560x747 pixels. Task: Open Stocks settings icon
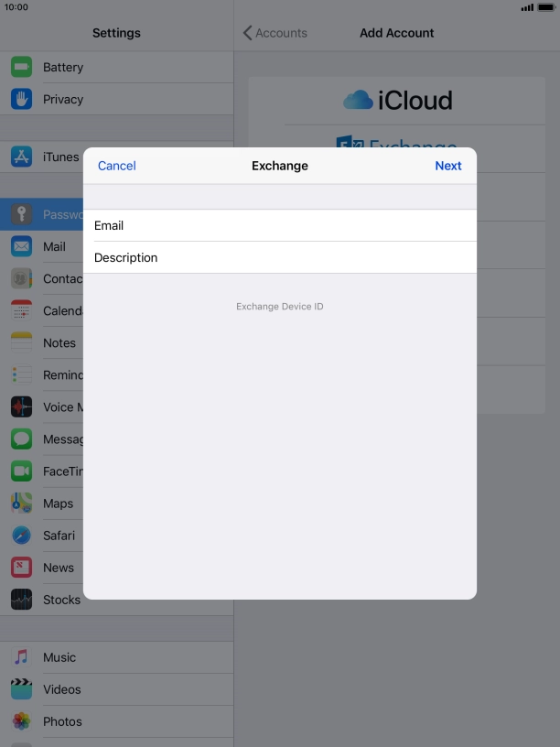pyautogui.click(x=21, y=600)
